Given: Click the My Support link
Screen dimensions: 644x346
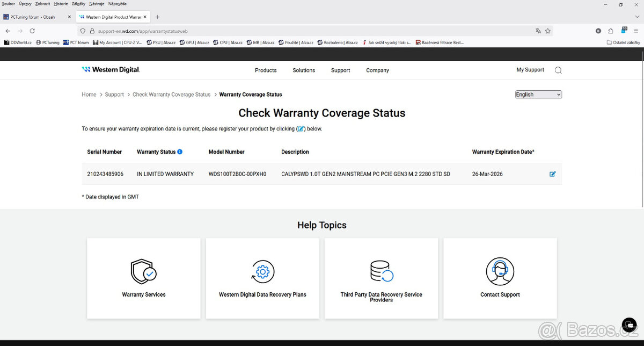Looking at the screenshot, I should (530, 70).
